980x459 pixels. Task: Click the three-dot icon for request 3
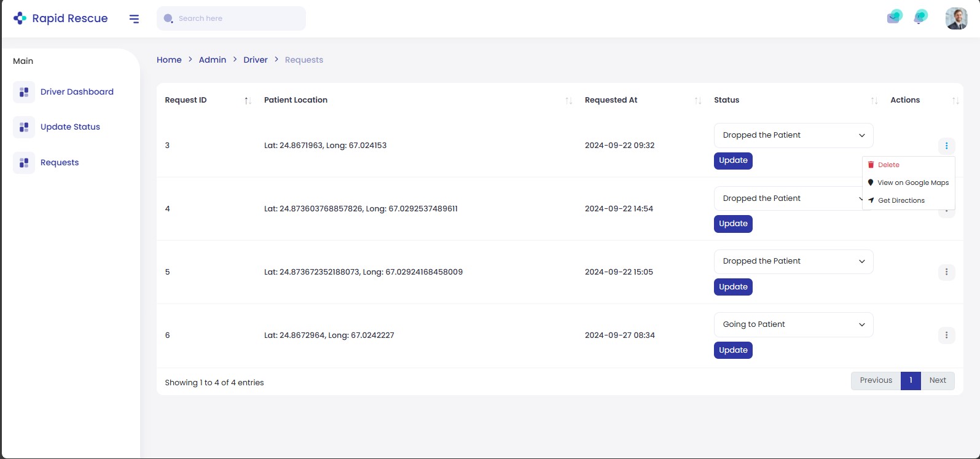click(946, 146)
